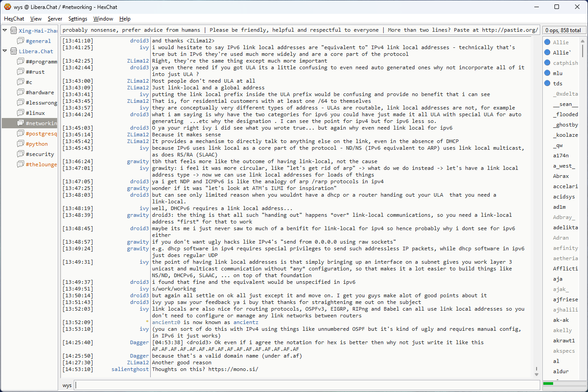Select user _0xdelta in user list
Image resolution: width=588 pixels, height=392 pixels.
565,94
